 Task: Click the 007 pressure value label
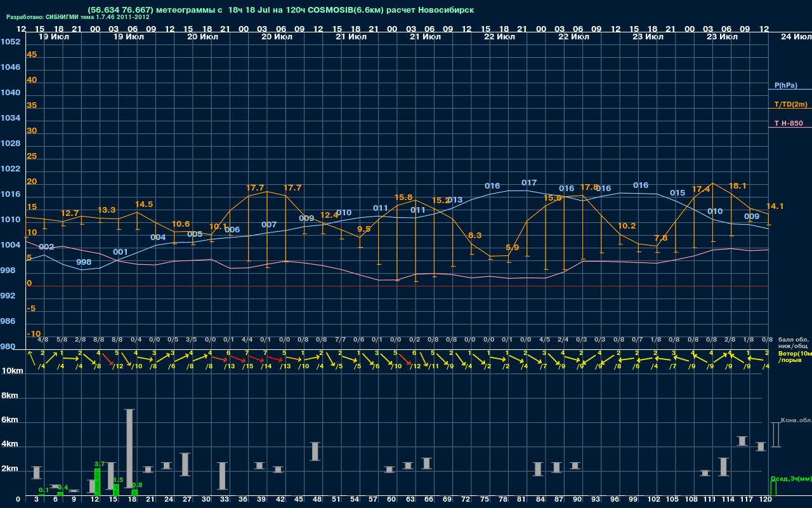pyautogui.click(x=269, y=225)
